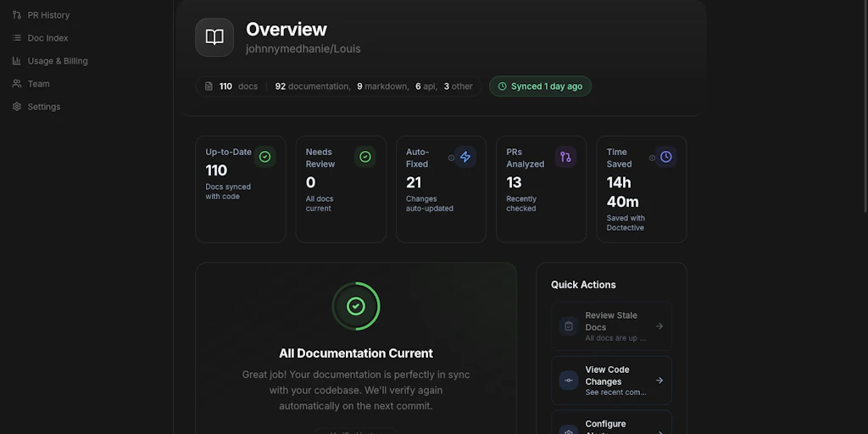Select the Time Saved 14h 40m card
Image resolution: width=868 pixels, height=434 pixels.
tap(642, 189)
